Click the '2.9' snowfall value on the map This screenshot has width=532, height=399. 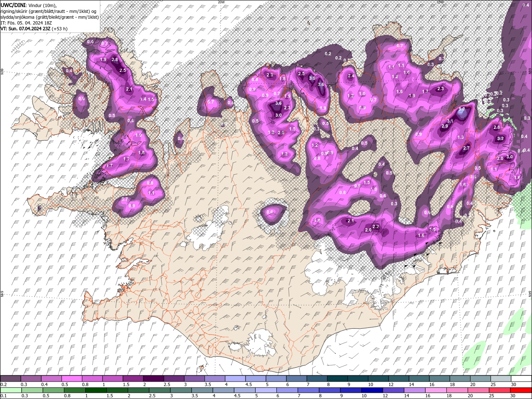pyautogui.click(x=444, y=126)
